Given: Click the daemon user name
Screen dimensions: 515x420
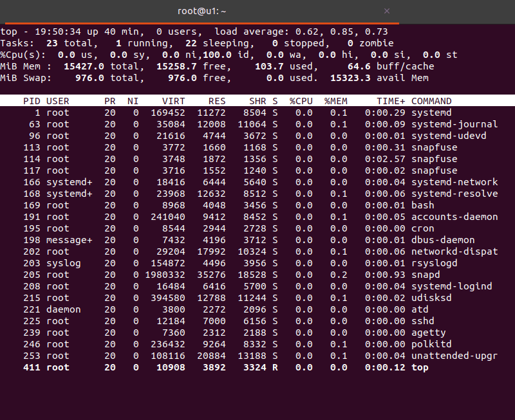Looking at the screenshot, I should point(64,309).
